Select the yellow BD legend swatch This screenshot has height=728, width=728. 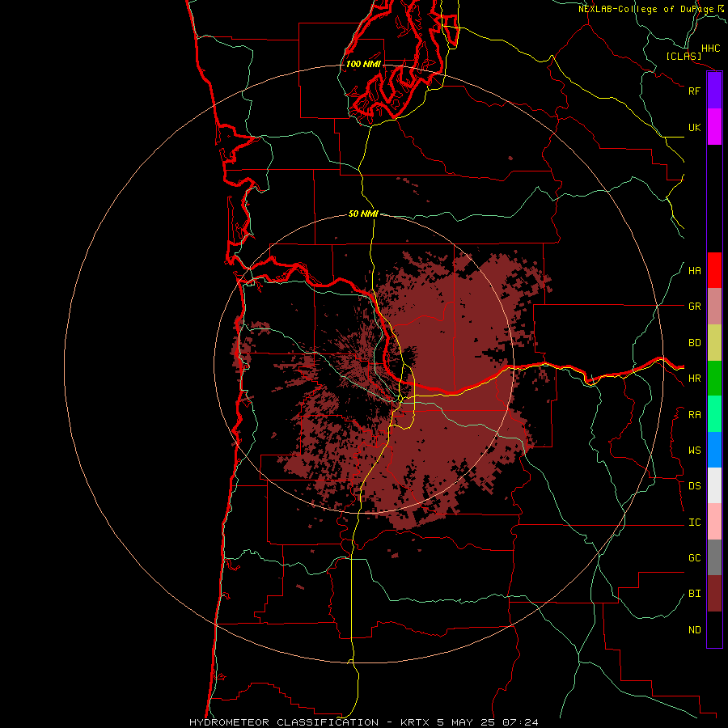click(x=714, y=342)
